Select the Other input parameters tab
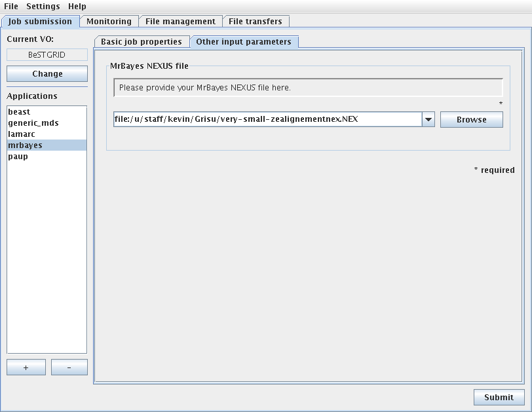The width and height of the screenshot is (532, 412). 244,42
